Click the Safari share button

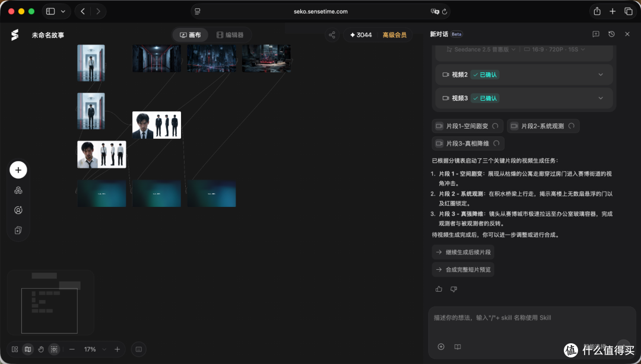coord(597,11)
